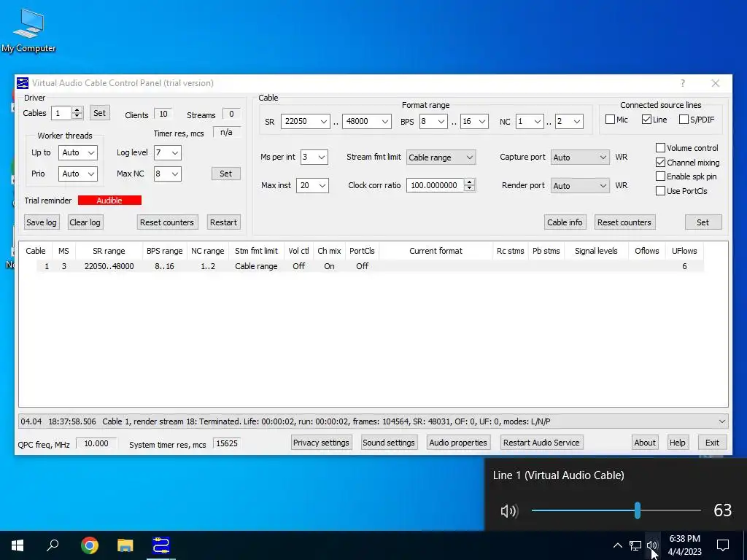The height and width of the screenshot is (560, 747).
Task: Open taskbar search magnifier
Action: pos(53,545)
